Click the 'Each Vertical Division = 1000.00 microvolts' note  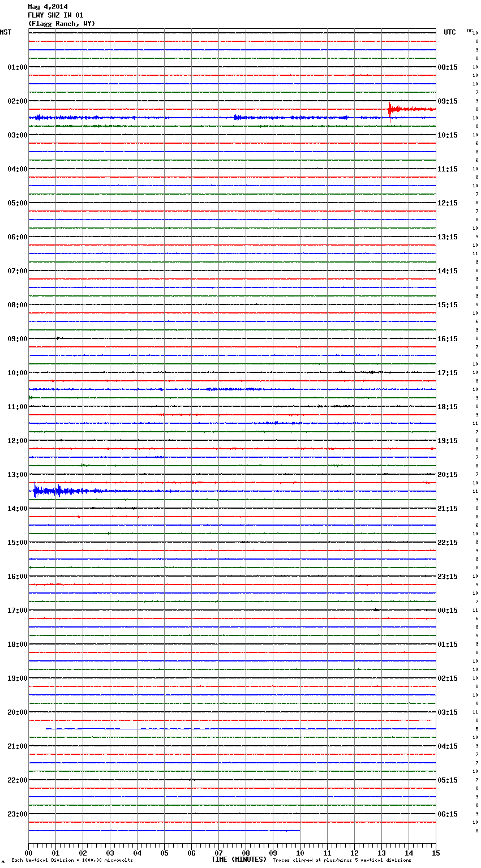tap(72, 860)
